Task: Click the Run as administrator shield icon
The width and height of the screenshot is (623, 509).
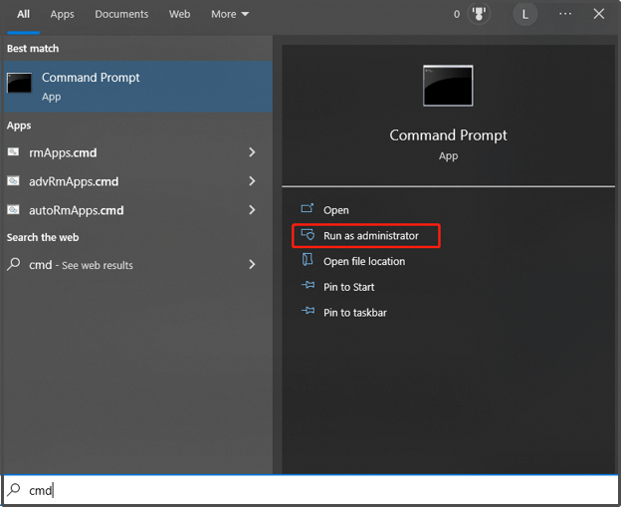Action: point(308,234)
